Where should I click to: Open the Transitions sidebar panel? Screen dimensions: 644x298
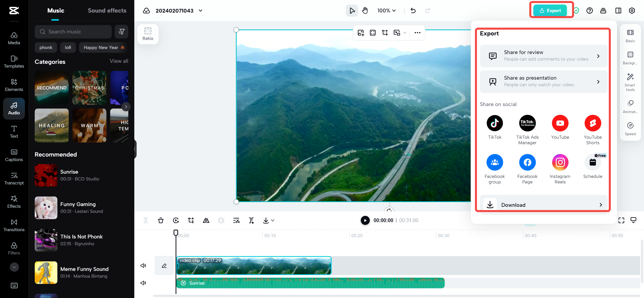tap(14, 225)
